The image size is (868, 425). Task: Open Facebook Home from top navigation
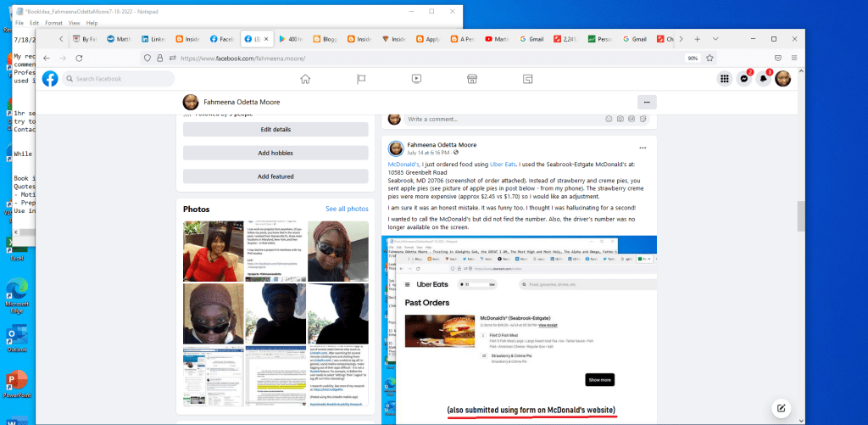point(305,79)
